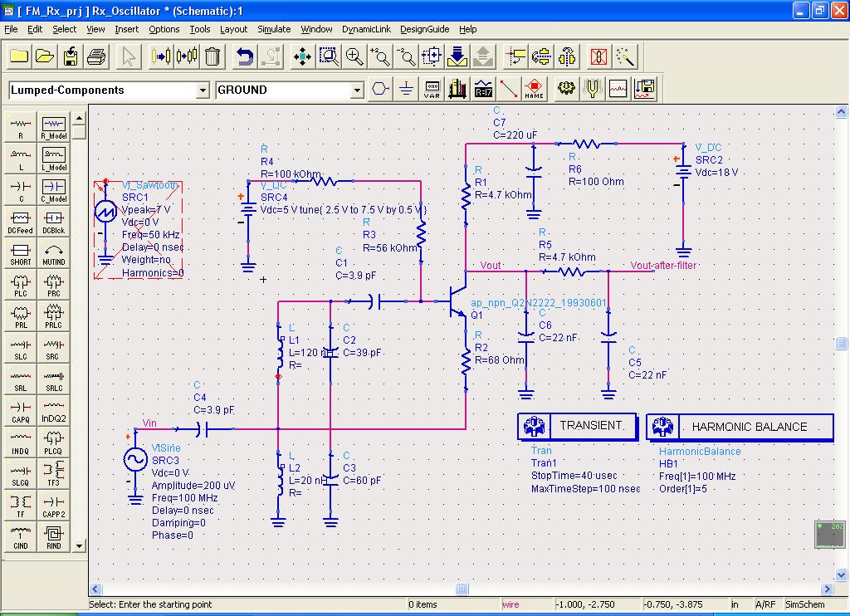Viewport: 850px width, 616px height.
Task: Choose the MUTIND palette component
Action: [54, 253]
